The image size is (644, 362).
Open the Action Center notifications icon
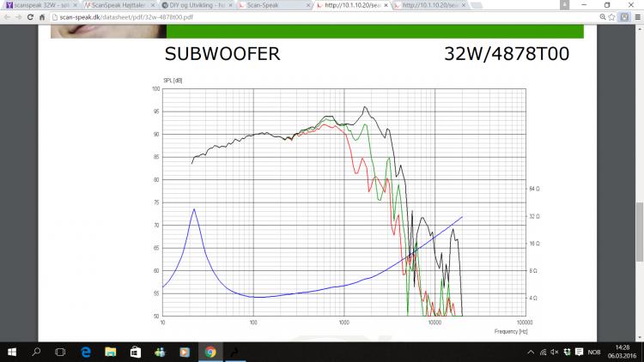[x=579, y=353]
